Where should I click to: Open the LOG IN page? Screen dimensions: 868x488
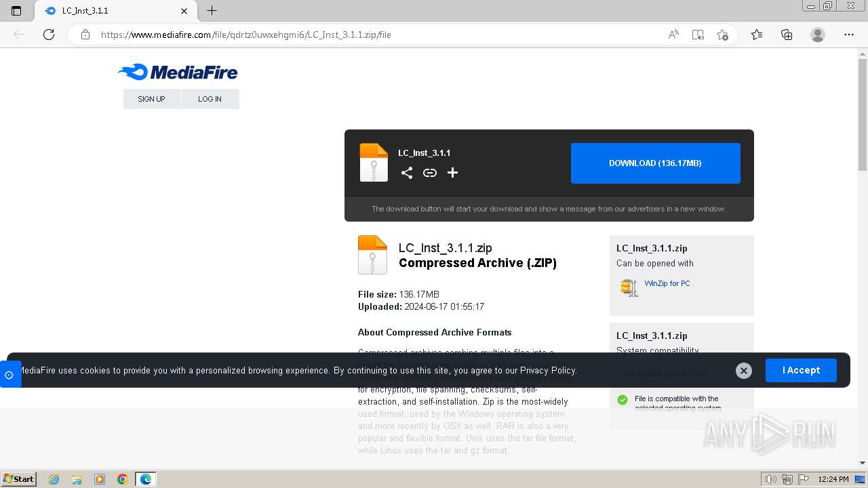(210, 99)
